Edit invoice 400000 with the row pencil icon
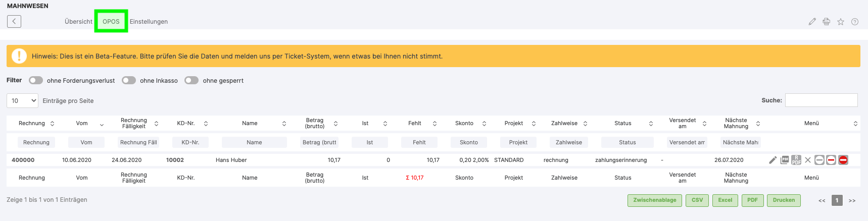The image size is (868, 221). tap(773, 160)
